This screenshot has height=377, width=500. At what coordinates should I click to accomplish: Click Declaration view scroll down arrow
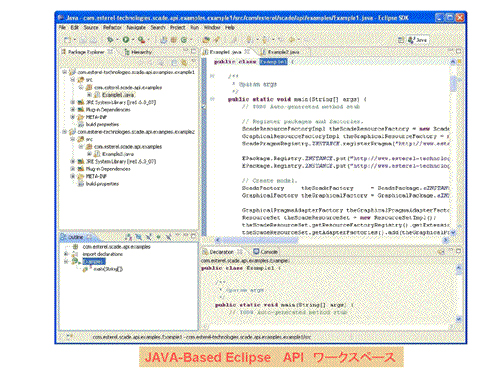click(459, 319)
